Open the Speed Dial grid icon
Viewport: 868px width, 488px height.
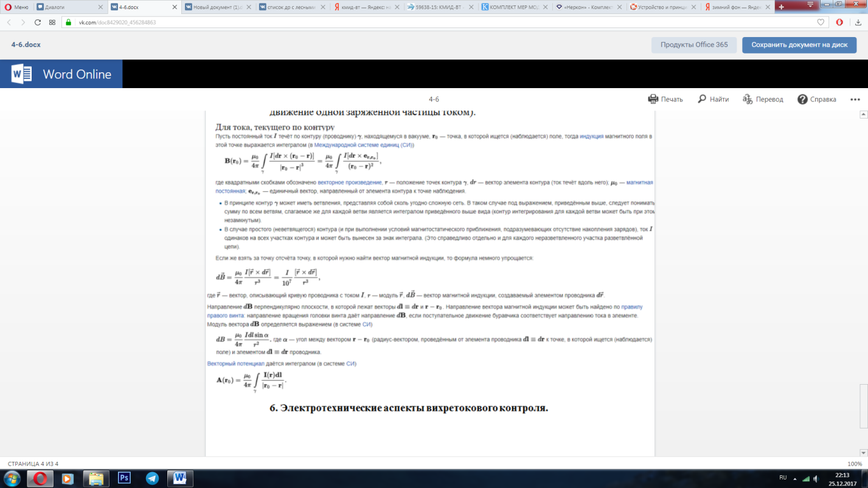pyautogui.click(x=52, y=22)
